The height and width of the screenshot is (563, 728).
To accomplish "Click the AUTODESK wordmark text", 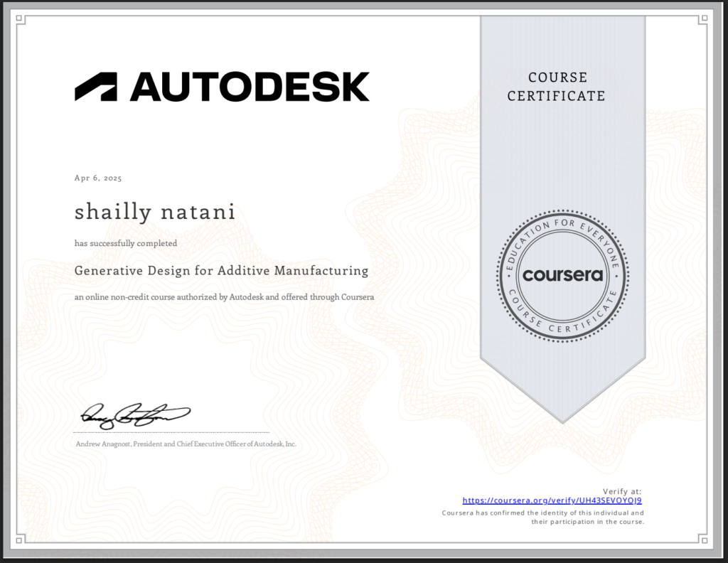I will tap(249, 87).
